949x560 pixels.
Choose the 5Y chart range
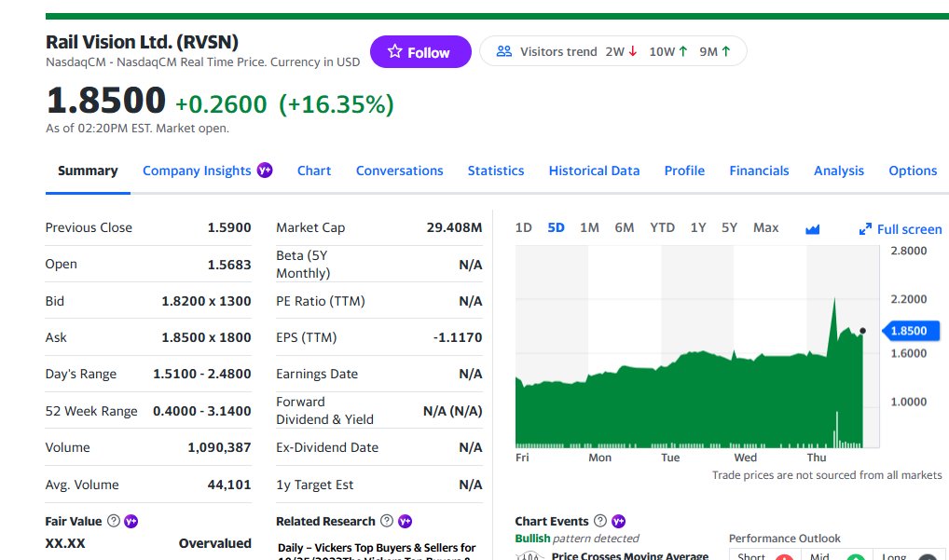pyautogui.click(x=729, y=227)
